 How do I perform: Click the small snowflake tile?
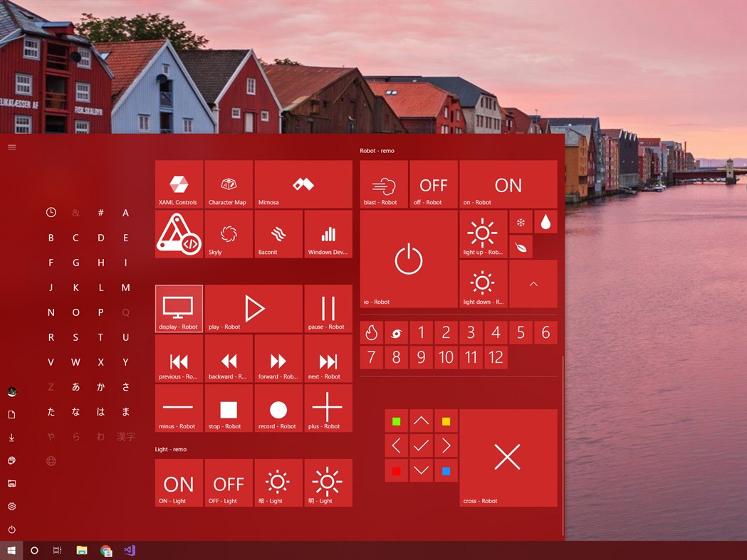[x=521, y=222]
